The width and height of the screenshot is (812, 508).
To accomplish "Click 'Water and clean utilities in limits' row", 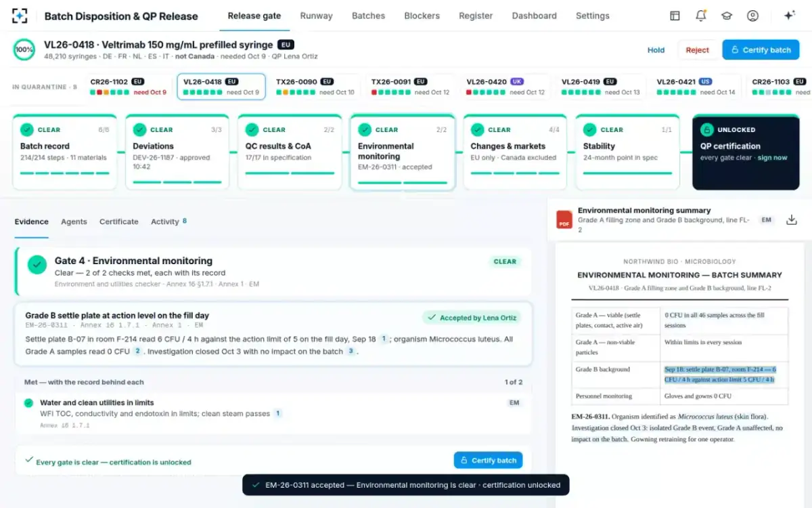I will [x=273, y=414].
